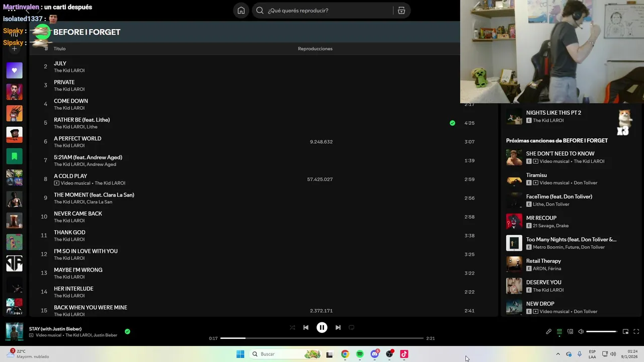Viewport: 644px width, 362px height.
Task: Click the Windows taskbar Buscar search box
Action: point(286,354)
